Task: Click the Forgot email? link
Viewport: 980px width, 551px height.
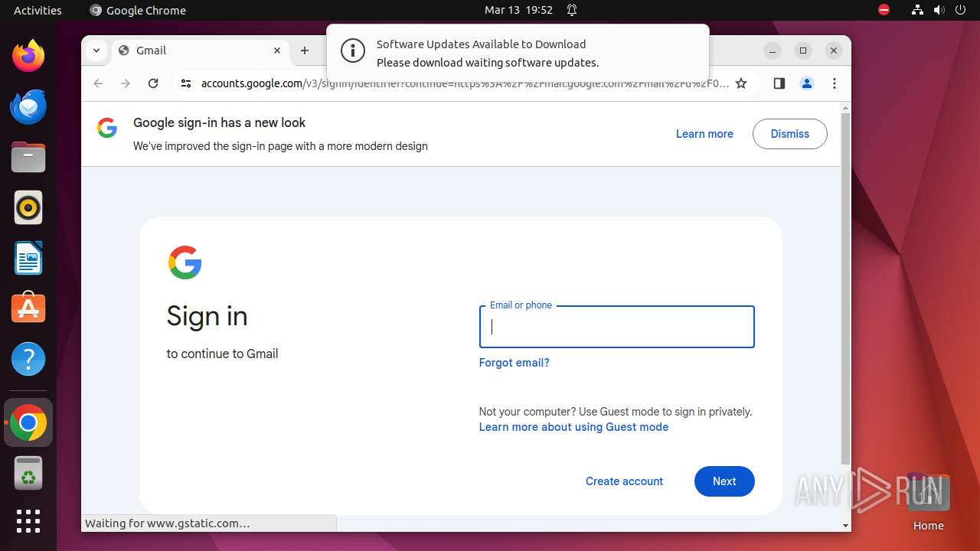Action: point(514,363)
